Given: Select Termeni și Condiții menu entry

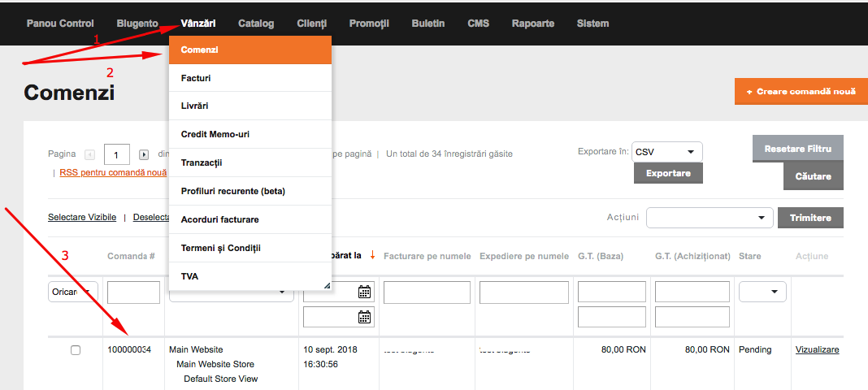Looking at the screenshot, I should (x=250, y=248).
